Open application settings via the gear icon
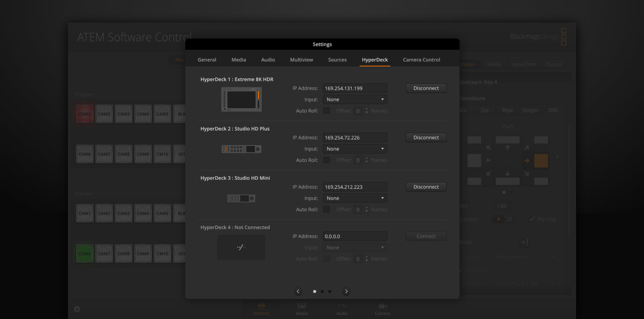 click(77, 309)
